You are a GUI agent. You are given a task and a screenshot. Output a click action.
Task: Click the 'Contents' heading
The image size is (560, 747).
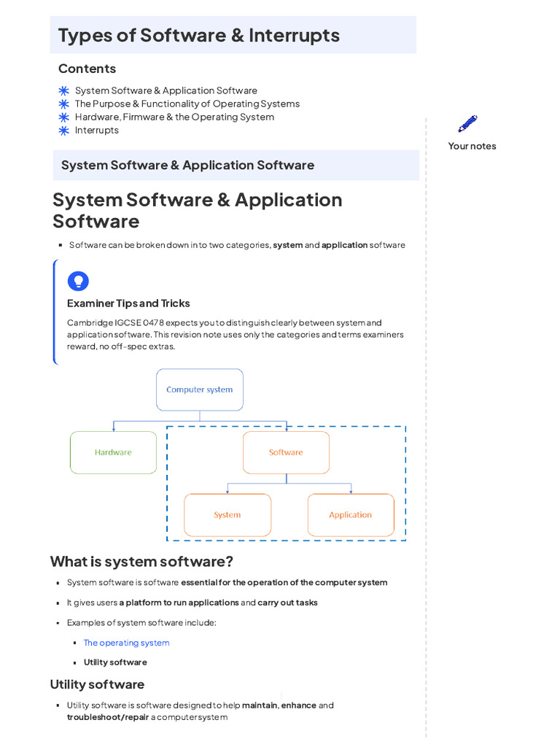pyautogui.click(x=87, y=69)
